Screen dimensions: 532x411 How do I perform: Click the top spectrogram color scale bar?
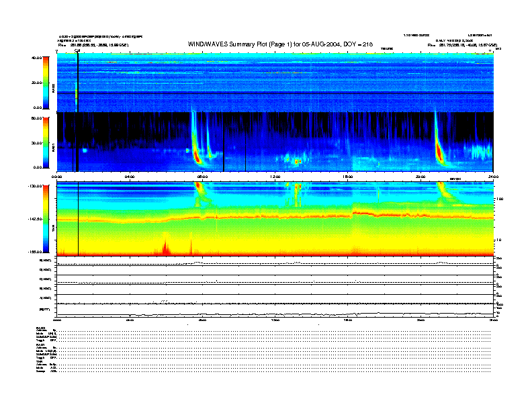point(45,82)
